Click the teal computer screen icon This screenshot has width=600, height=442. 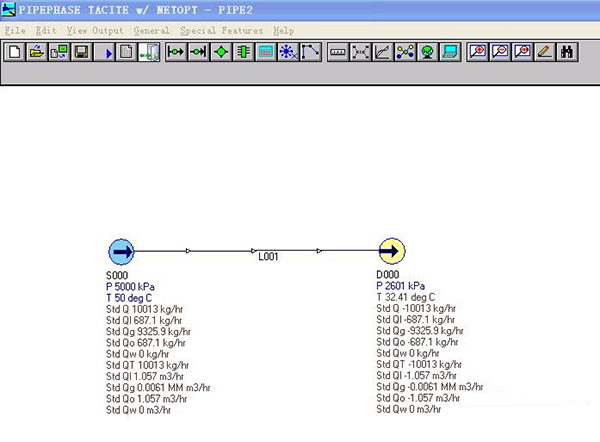click(450, 52)
